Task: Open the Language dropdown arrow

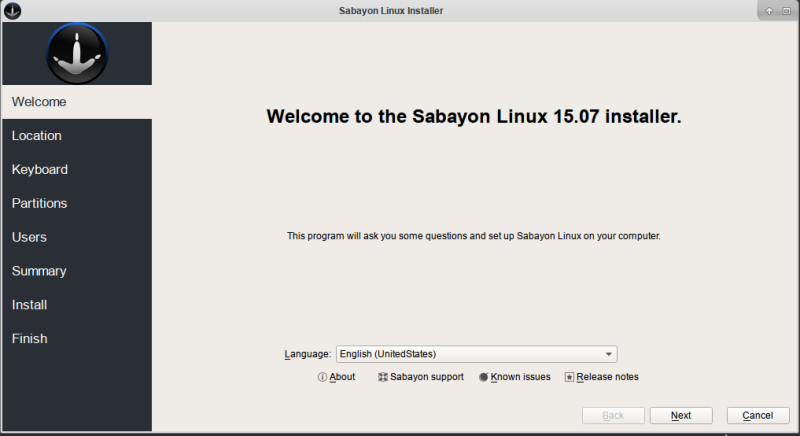Action: pyautogui.click(x=609, y=354)
